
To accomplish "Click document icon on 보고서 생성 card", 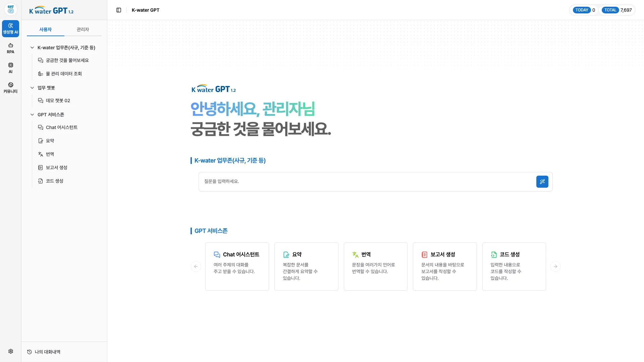I will pyautogui.click(x=425, y=255).
